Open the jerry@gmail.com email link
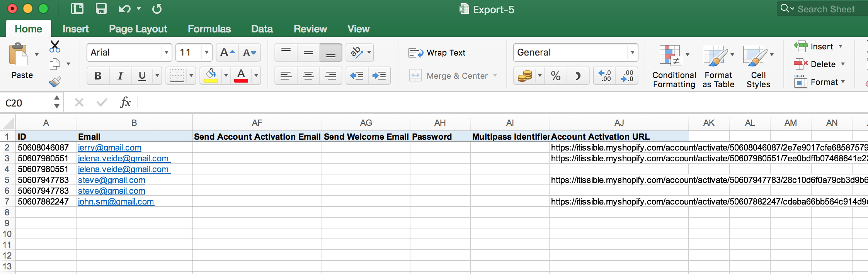This screenshot has width=868, height=274. pos(109,148)
